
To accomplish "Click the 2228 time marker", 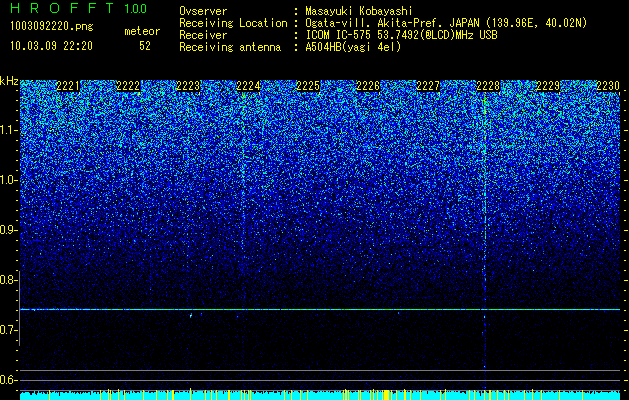I will click(x=488, y=86).
